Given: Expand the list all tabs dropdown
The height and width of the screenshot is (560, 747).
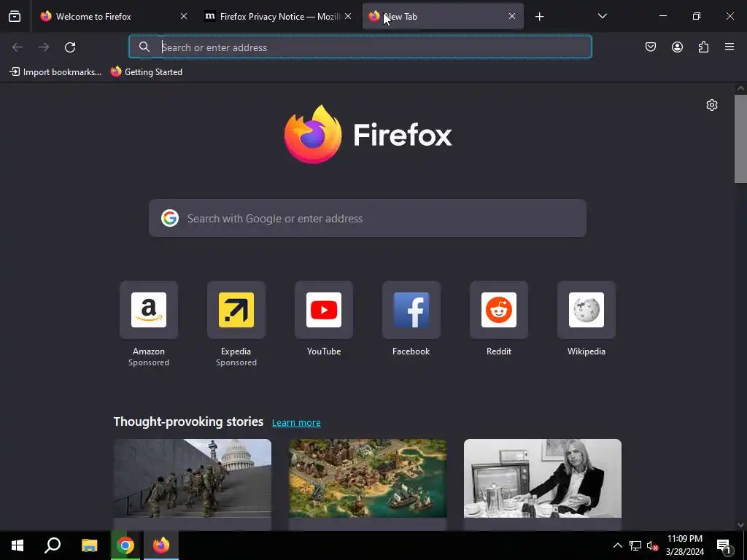Looking at the screenshot, I should coord(602,16).
